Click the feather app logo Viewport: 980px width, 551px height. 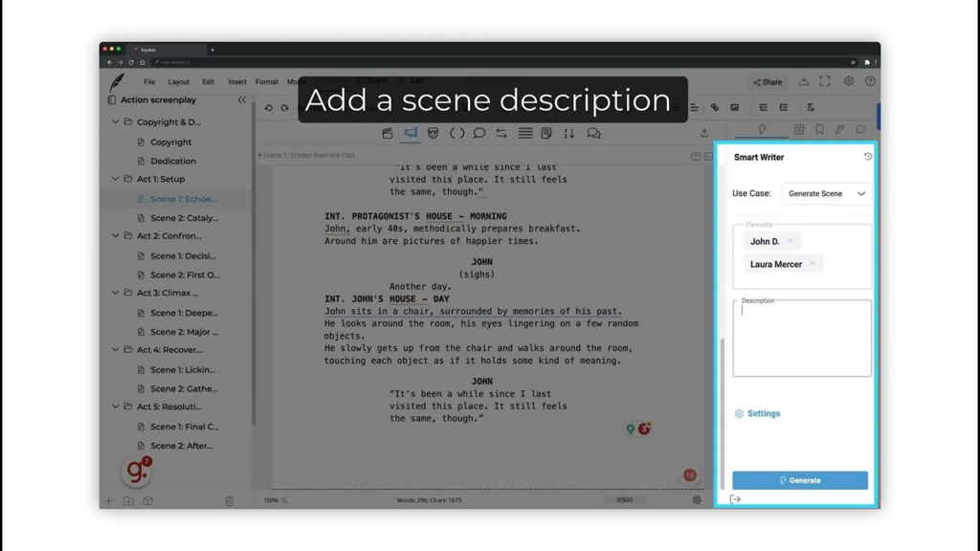point(117,82)
